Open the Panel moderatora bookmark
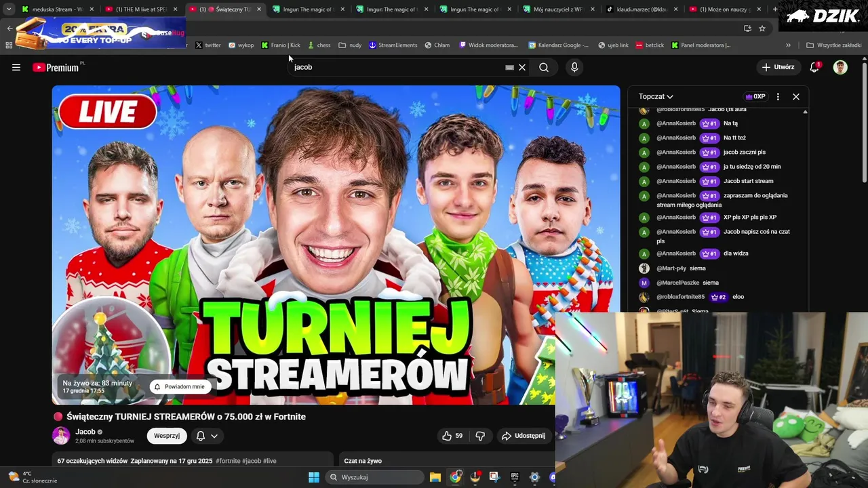 pos(701,45)
